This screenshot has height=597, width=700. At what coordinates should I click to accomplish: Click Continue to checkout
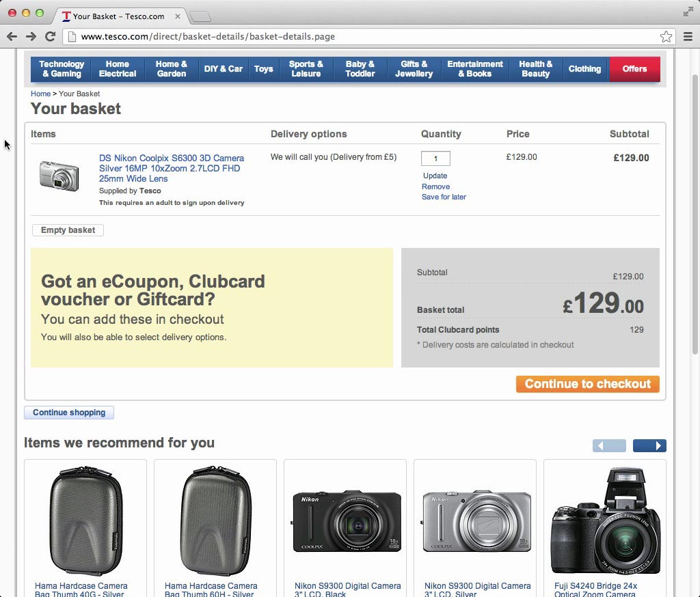[587, 384]
